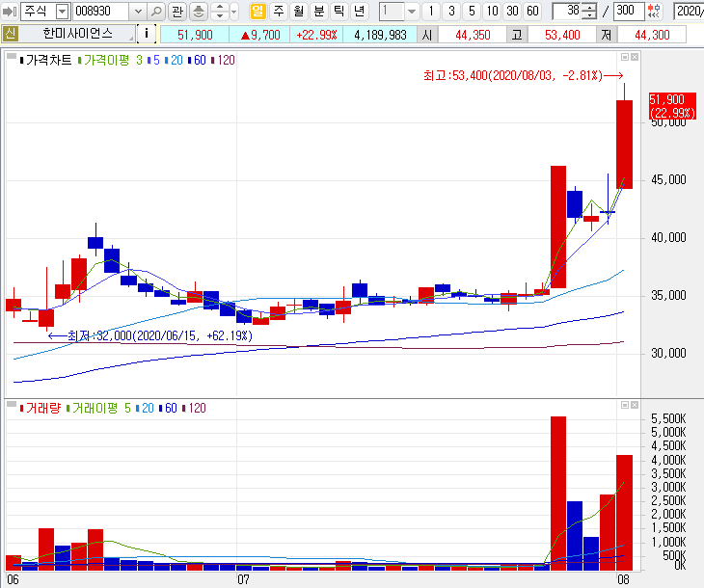Screen dimensions: 704x588
Task: Click the high price 53,400 value
Action: coord(562,35)
